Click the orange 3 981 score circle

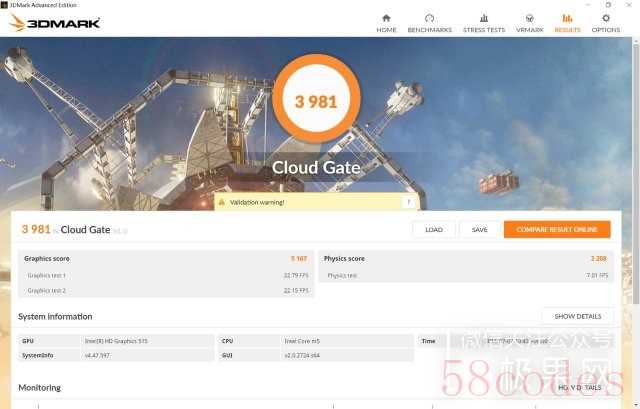(315, 101)
